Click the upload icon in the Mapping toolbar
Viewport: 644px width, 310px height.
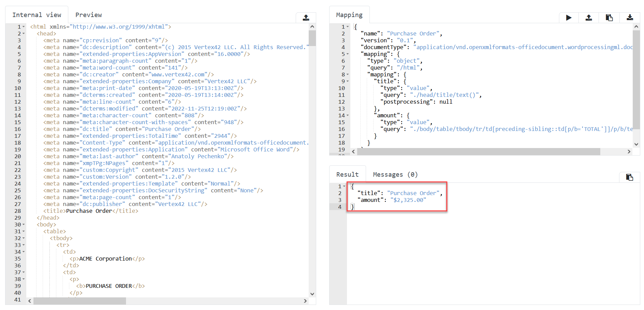tap(589, 18)
